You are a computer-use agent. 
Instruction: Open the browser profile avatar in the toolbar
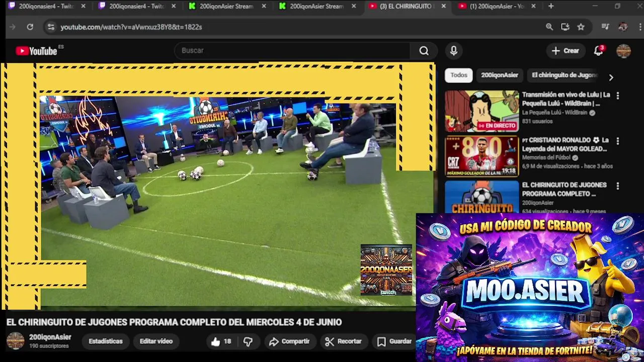tap(623, 27)
